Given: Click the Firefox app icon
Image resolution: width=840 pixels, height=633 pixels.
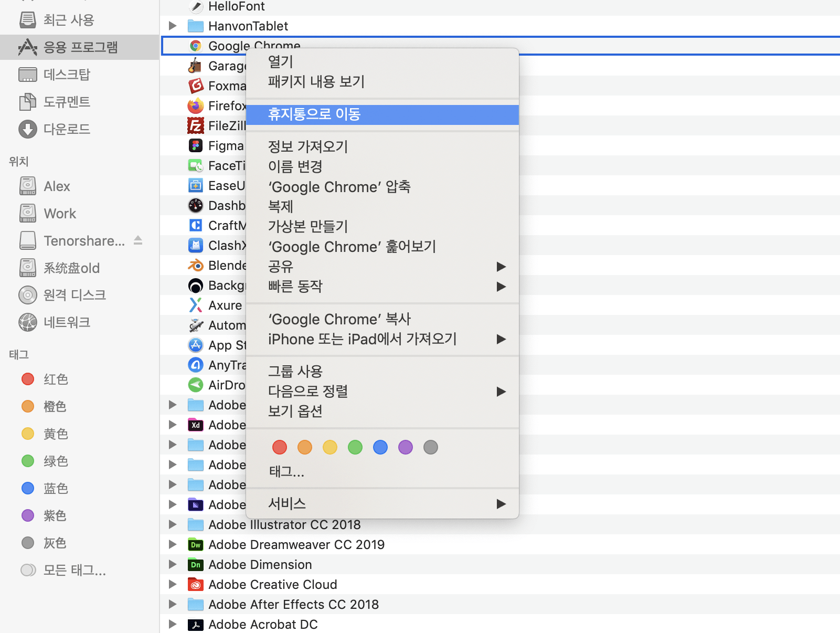Looking at the screenshot, I should pos(196,106).
